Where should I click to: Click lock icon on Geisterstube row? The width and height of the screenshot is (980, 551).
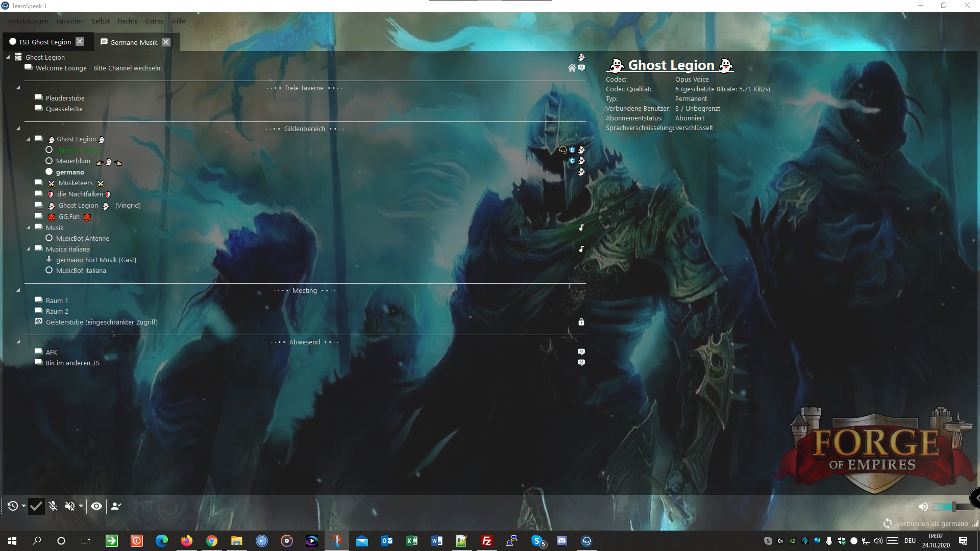581,322
